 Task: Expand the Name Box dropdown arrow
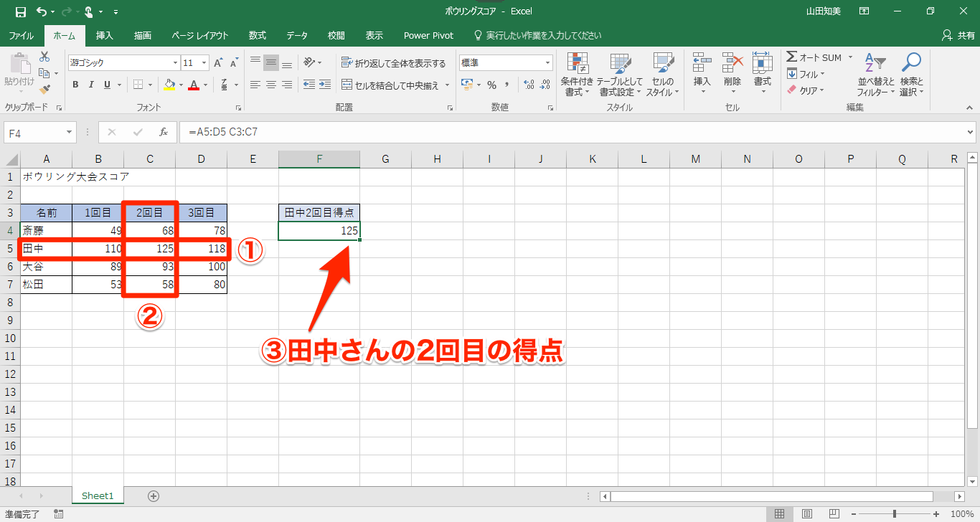[70, 132]
